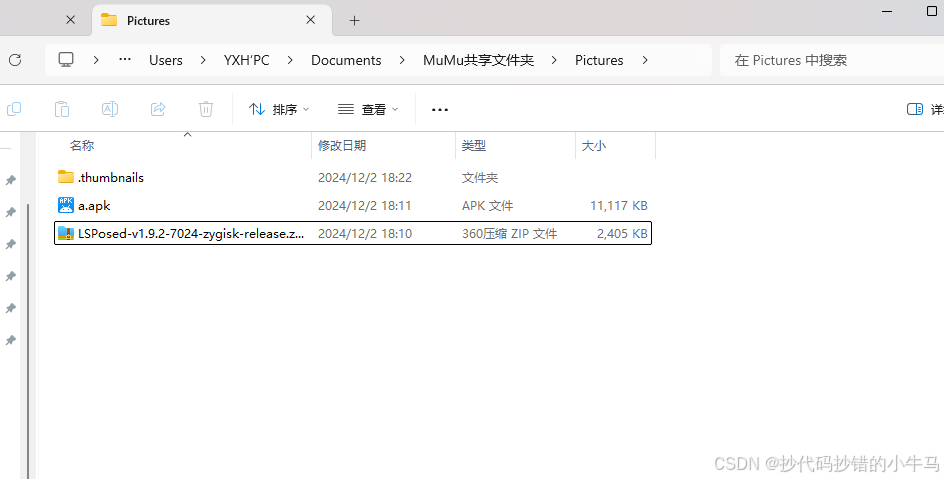The height and width of the screenshot is (479, 944).
Task: Go to the Users breadcrumb folder
Action: [x=166, y=60]
